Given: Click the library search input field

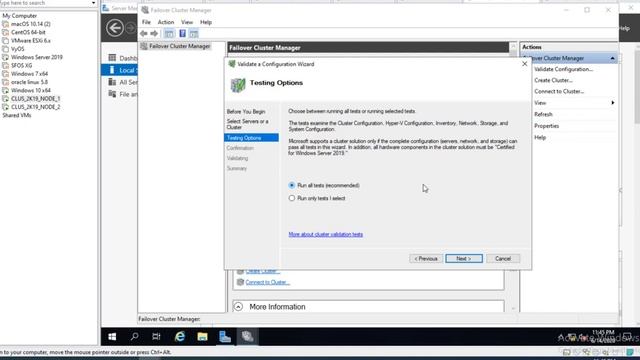Looking at the screenshot, I should pos(45,3).
